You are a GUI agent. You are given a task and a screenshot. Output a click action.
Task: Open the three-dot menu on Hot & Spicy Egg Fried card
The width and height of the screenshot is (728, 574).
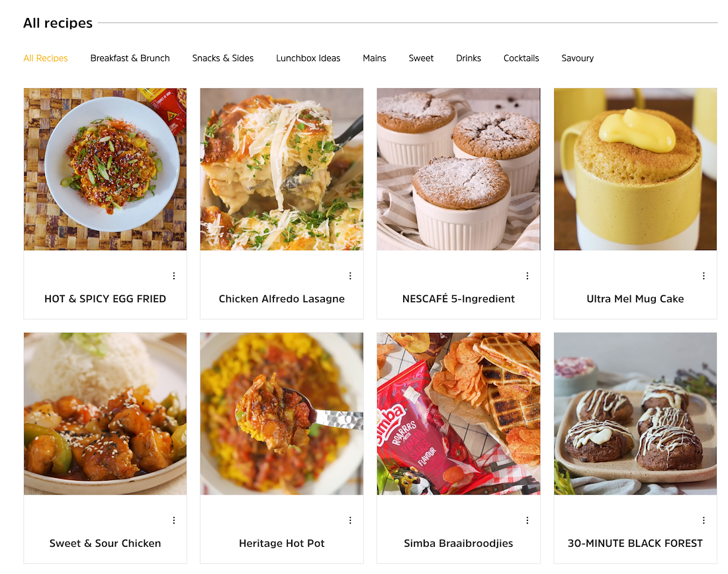tap(174, 276)
